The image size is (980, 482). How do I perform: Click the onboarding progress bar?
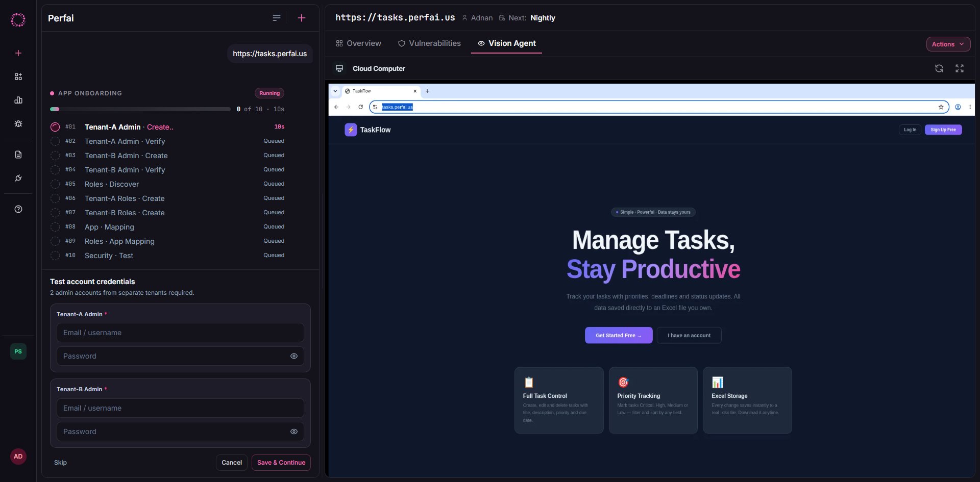point(140,109)
